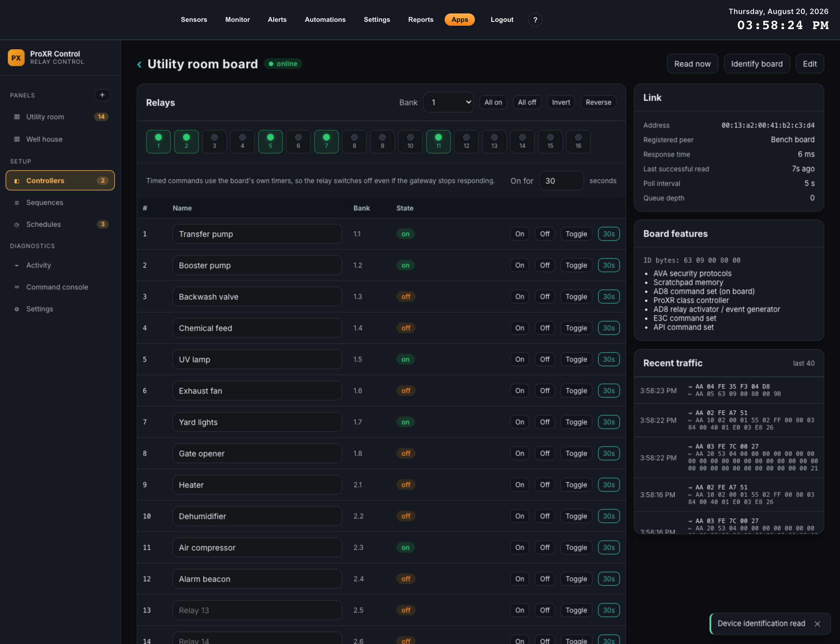Viewport: 840px width, 644px height.
Task: Click the PX ProXR Control logo icon
Action: [16, 57]
